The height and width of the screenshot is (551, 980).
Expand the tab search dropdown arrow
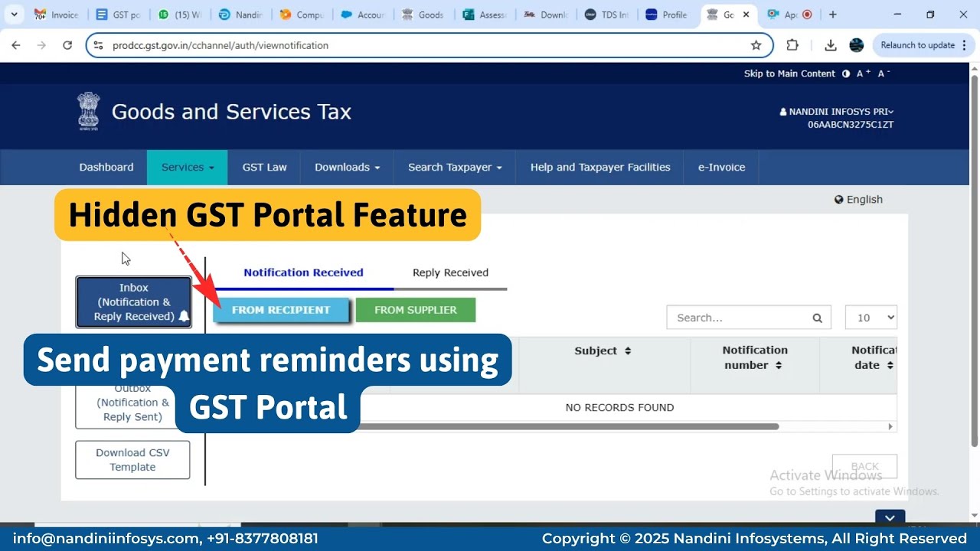pyautogui.click(x=14, y=15)
